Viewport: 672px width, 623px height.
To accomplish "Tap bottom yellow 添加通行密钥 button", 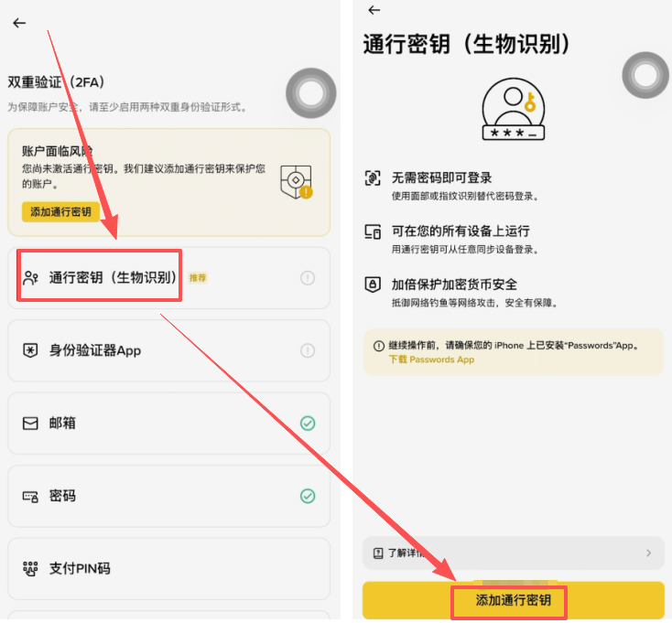I will click(x=513, y=600).
